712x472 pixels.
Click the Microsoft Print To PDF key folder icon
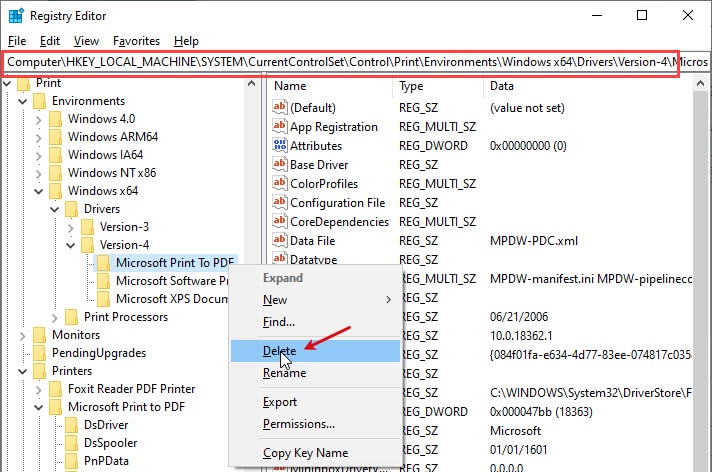coord(104,263)
